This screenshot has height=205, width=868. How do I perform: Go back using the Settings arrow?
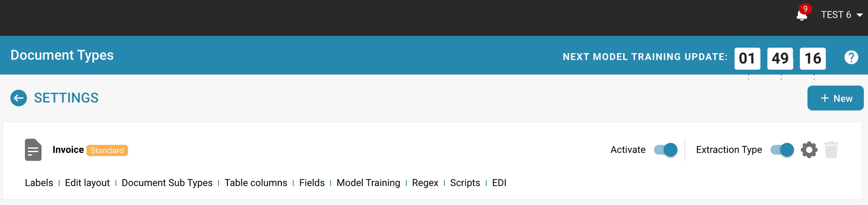tap(18, 98)
